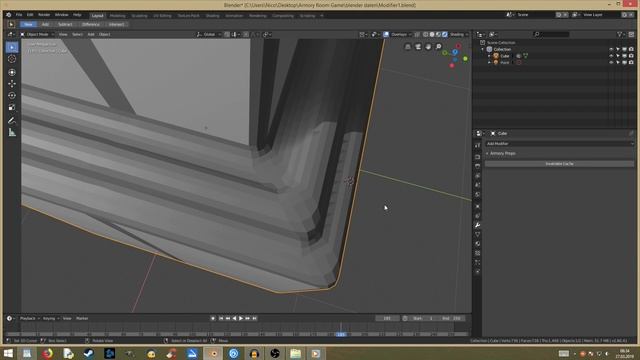
Task: Select the Rotate tool
Action: (12, 96)
